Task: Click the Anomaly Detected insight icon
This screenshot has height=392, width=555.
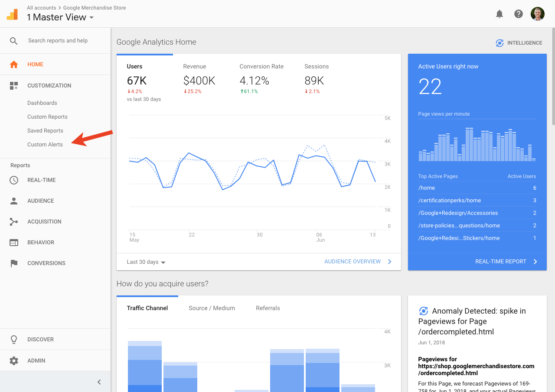Action: (x=423, y=311)
